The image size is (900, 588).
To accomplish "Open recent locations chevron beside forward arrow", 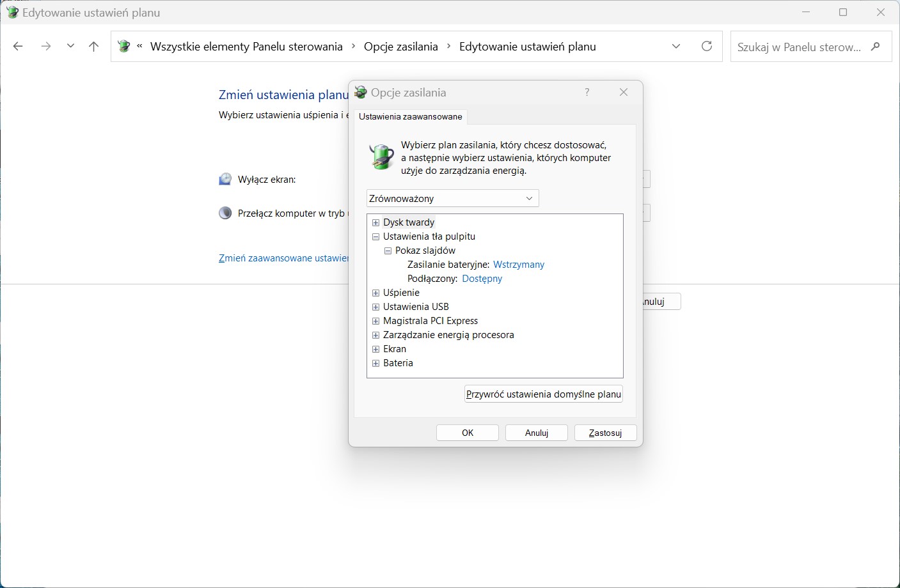I will [70, 46].
